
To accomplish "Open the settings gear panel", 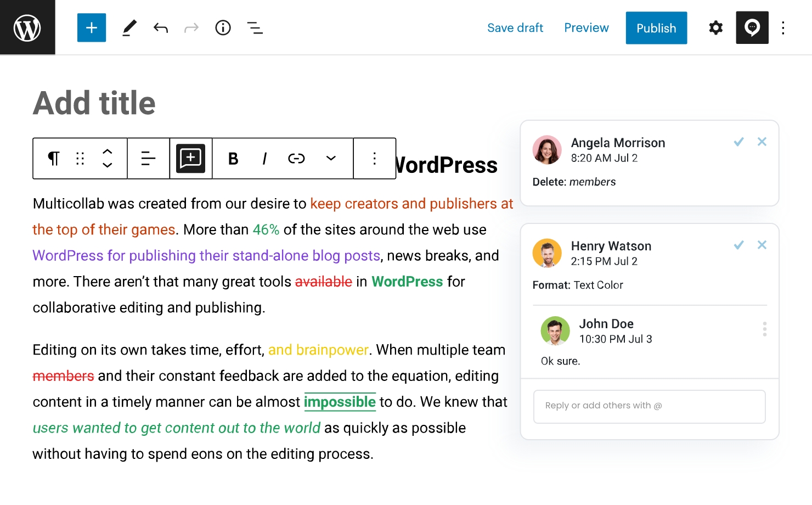I will [715, 27].
